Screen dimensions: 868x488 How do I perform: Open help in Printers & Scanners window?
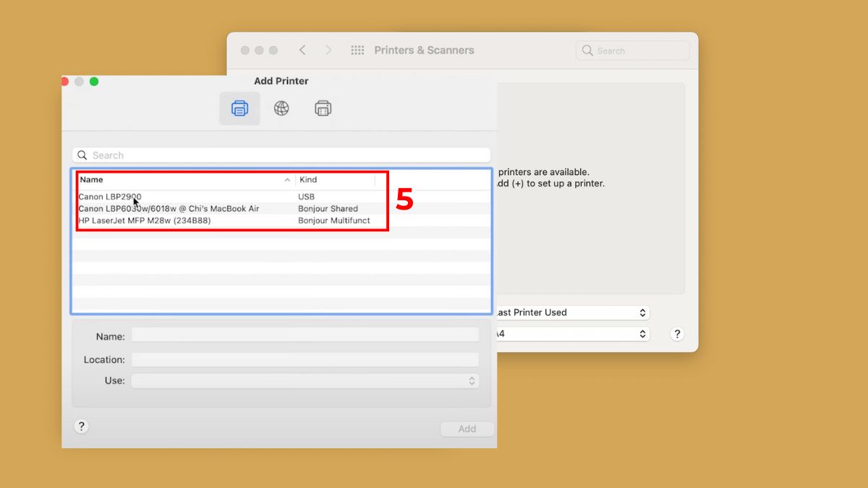click(677, 334)
